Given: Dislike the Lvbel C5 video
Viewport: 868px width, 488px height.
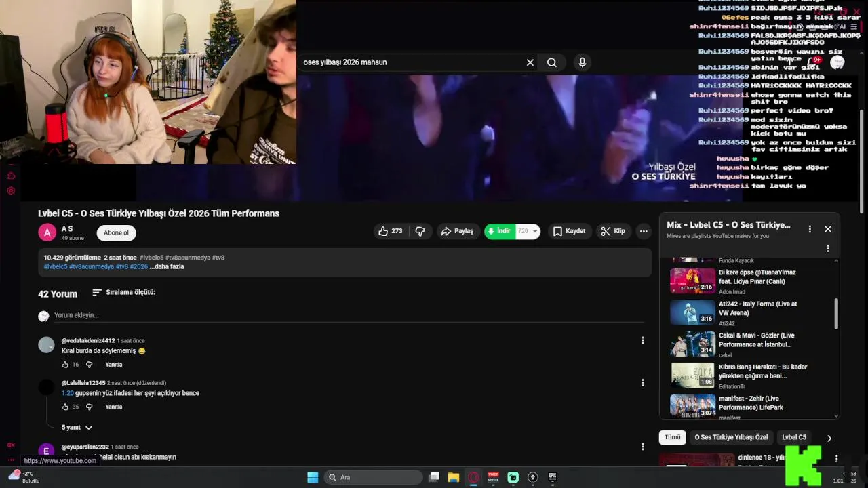Looking at the screenshot, I should point(420,231).
